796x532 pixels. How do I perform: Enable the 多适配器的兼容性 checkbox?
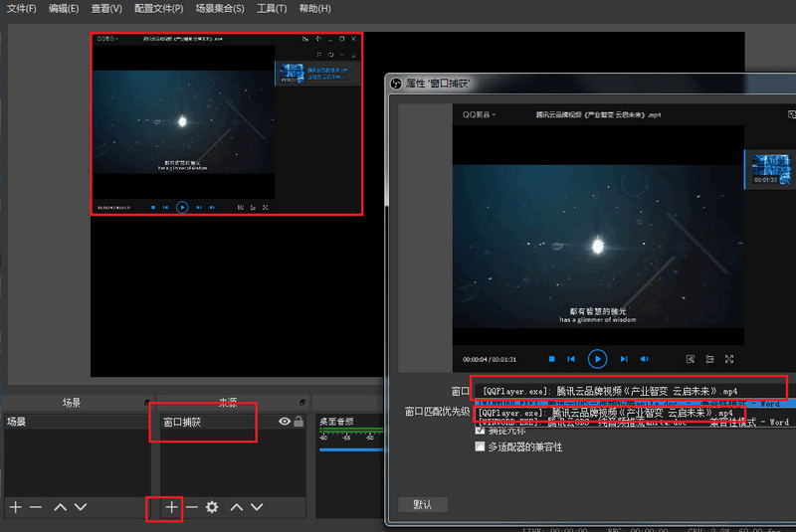[481, 447]
